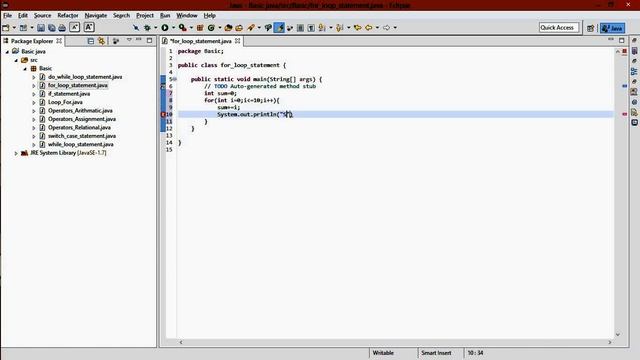The height and width of the screenshot is (360, 640).
Task: Open the Navigate menu
Action: coord(96,16)
